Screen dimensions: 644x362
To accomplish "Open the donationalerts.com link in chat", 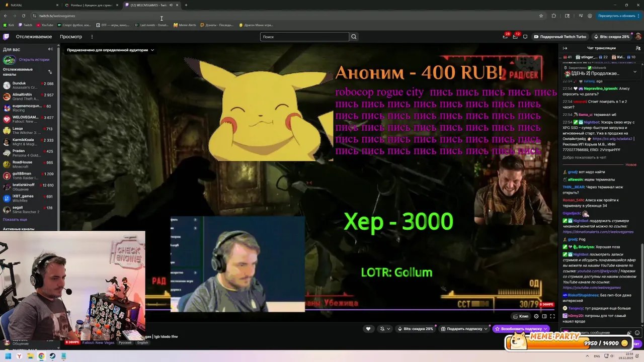I will pos(598,232).
